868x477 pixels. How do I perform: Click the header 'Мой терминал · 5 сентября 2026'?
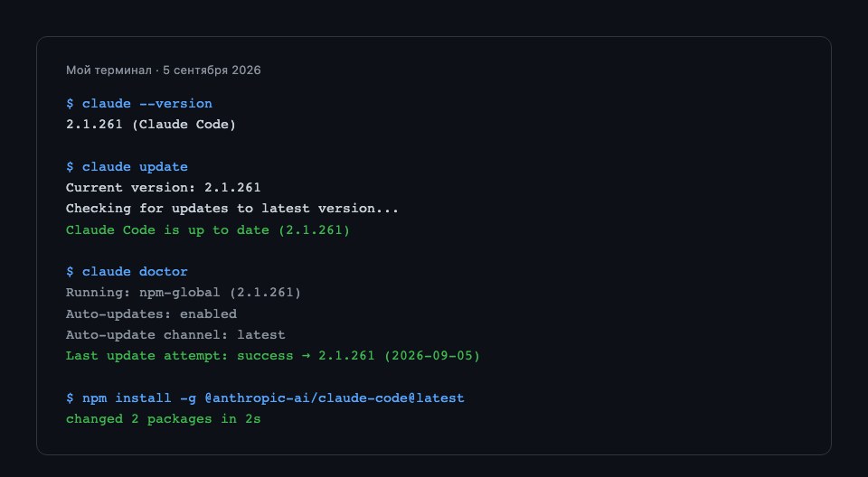164,70
